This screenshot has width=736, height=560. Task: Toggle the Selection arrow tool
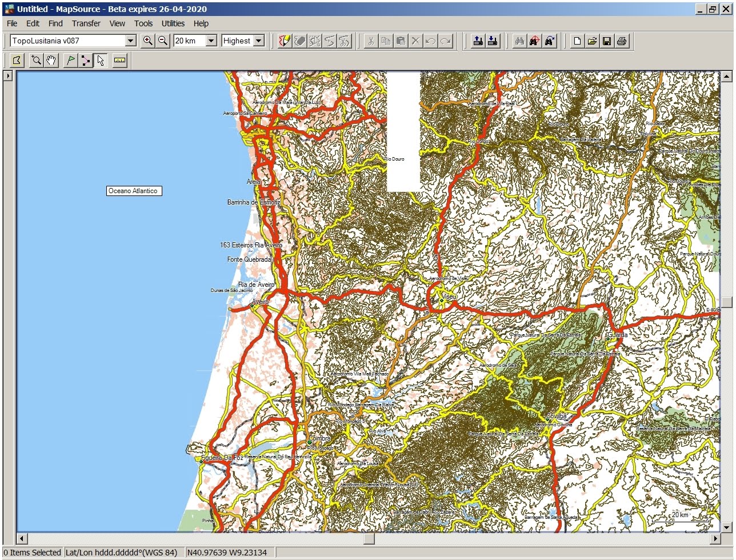pyautogui.click(x=101, y=60)
